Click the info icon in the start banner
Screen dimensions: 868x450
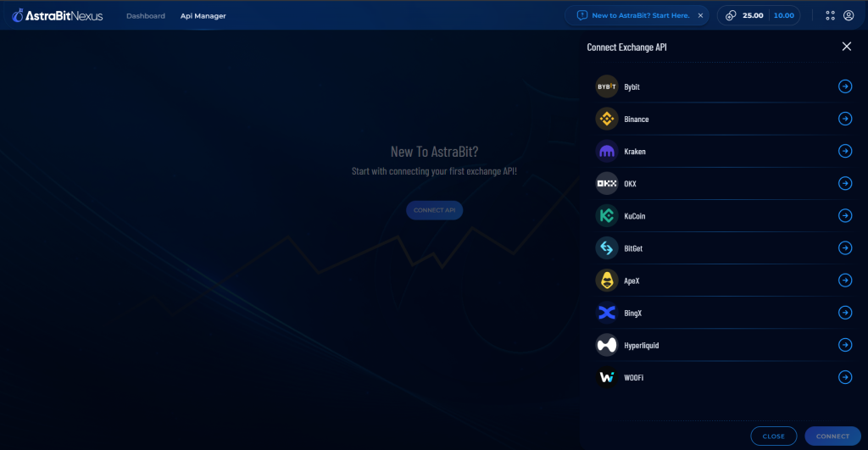581,15
